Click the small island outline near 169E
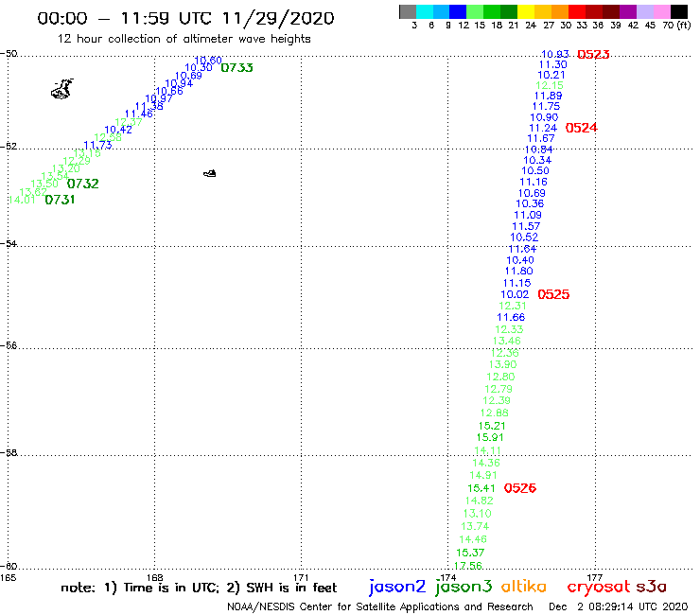 click(210, 173)
